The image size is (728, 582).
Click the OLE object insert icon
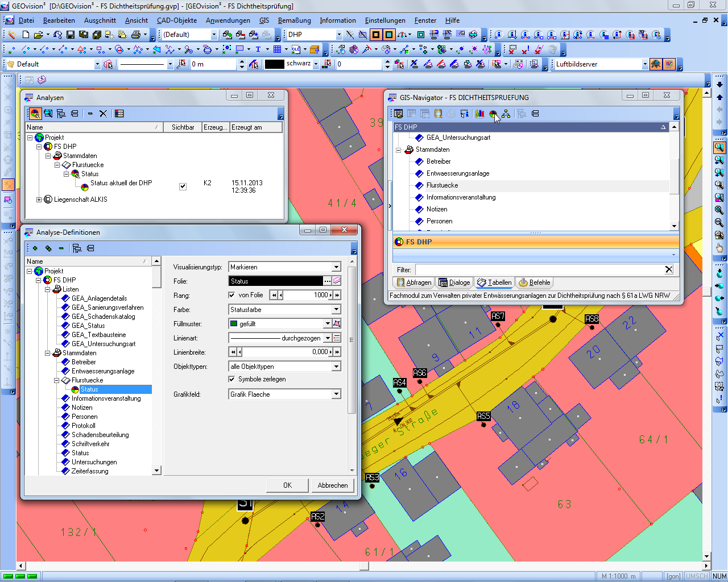(296, 49)
